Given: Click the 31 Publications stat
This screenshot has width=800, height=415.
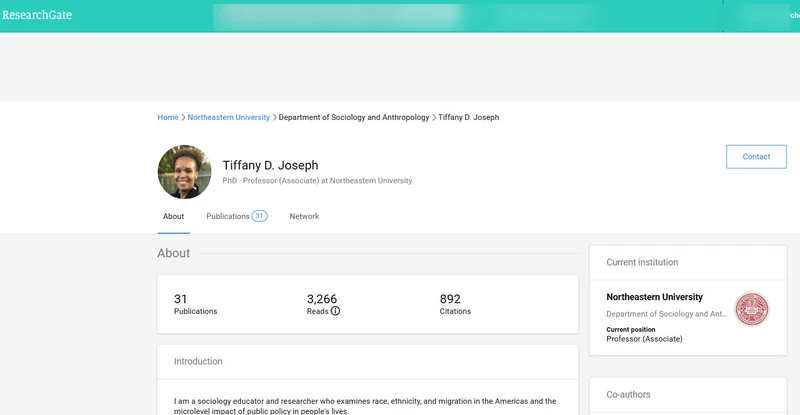Looking at the screenshot, I should [x=195, y=304].
